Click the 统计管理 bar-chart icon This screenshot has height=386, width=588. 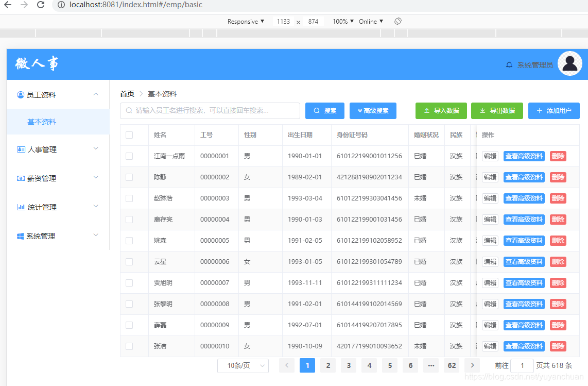click(20, 207)
